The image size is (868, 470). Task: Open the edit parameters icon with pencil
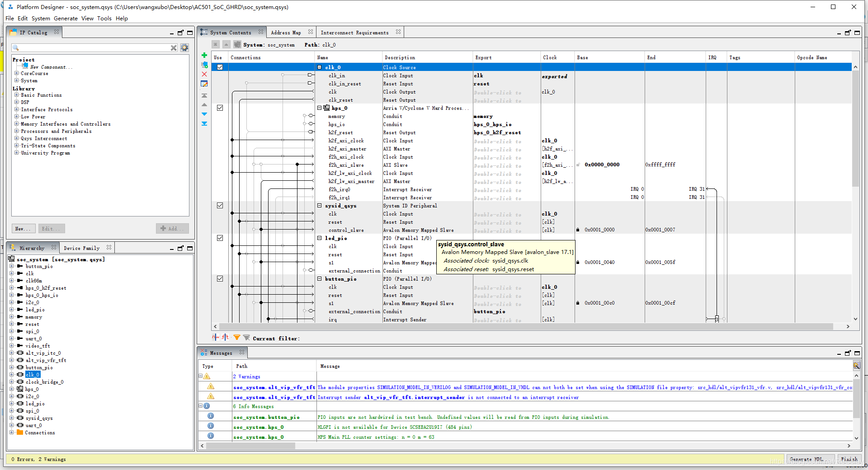pyautogui.click(x=204, y=84)
